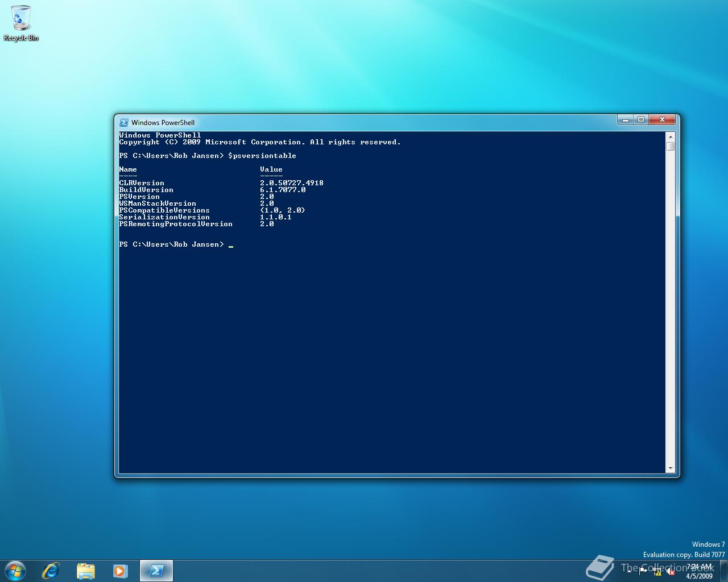Launch Windows Media Player from taskbar
This screenshot has height=582, width=728.
tap(120, 571)
